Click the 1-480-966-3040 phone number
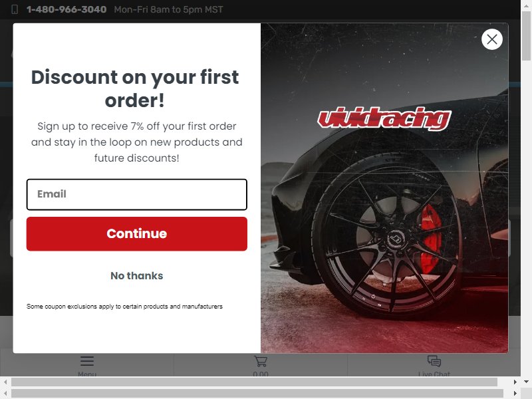532x399 pixels. tap(66, 9)
